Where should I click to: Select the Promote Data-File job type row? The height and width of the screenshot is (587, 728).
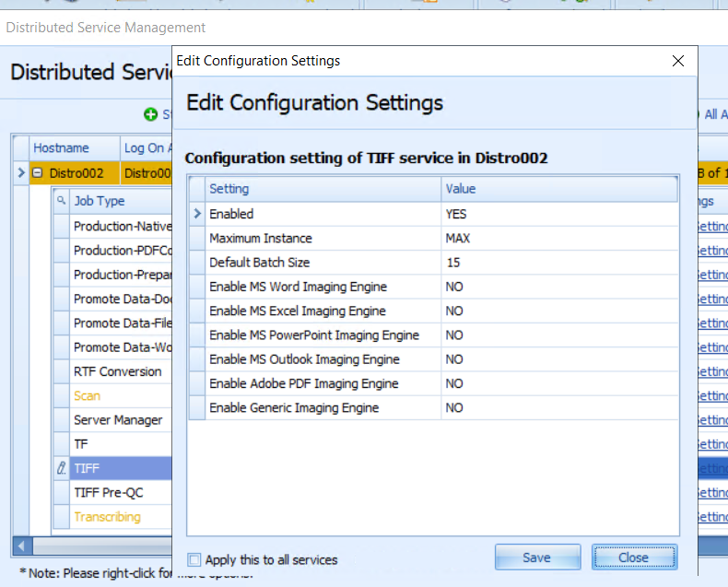121,323
